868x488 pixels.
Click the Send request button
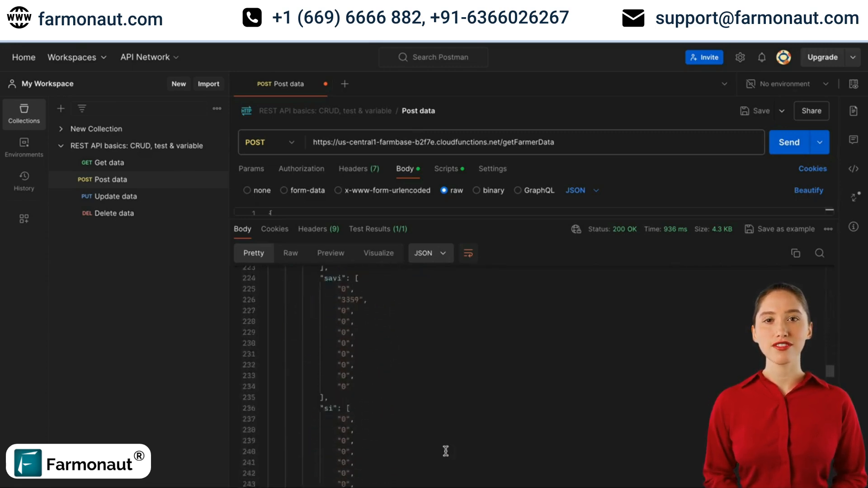pos(789,142)
